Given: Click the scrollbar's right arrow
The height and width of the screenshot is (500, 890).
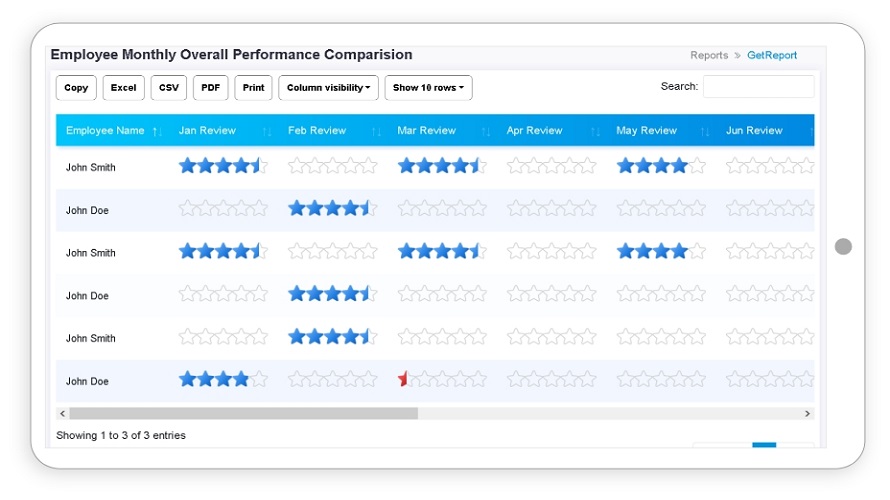Looking at the screenshot, I should point(807,414).
